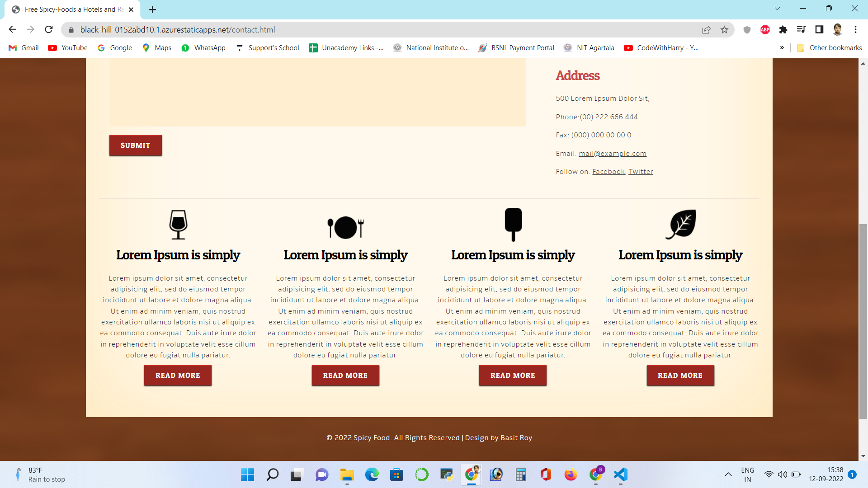Open a new browser tab

153,9
